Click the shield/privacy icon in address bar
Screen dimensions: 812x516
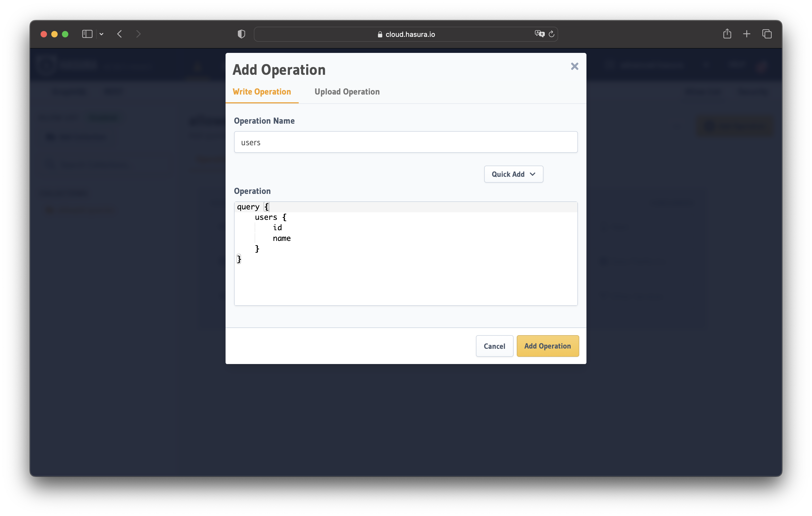coord(241,34)
